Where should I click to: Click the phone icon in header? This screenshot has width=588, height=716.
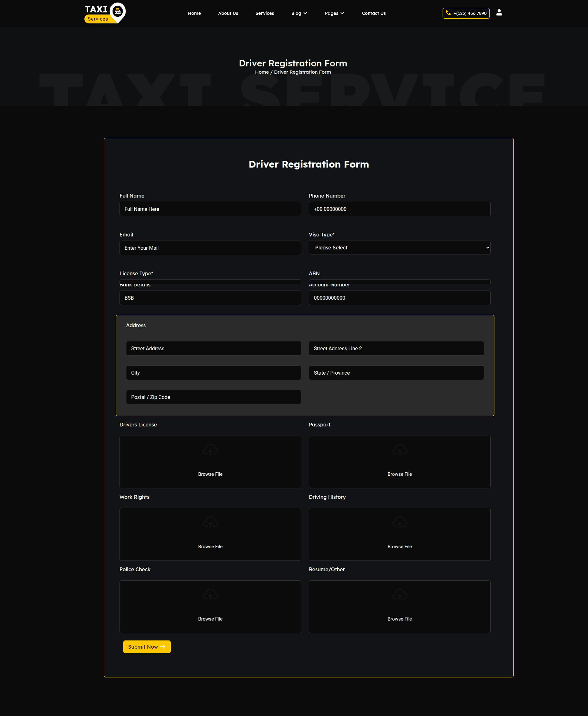tap(448, 13)
